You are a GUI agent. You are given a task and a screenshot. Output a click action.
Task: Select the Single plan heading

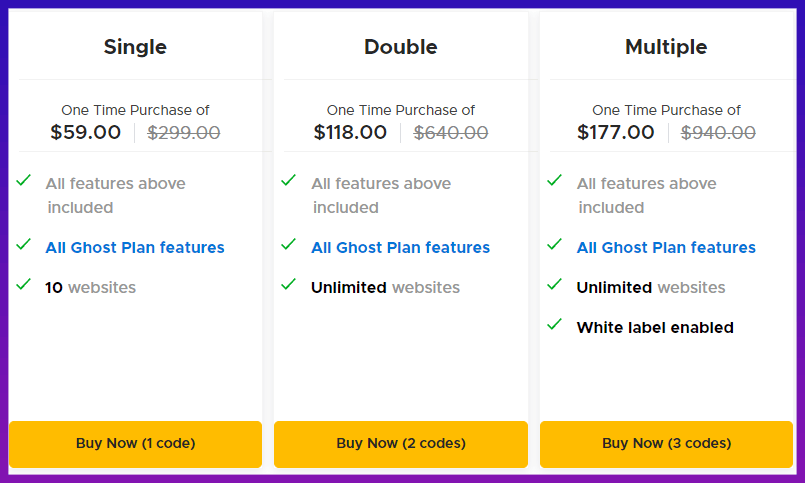pyautogui.click(x=135, y=47)
